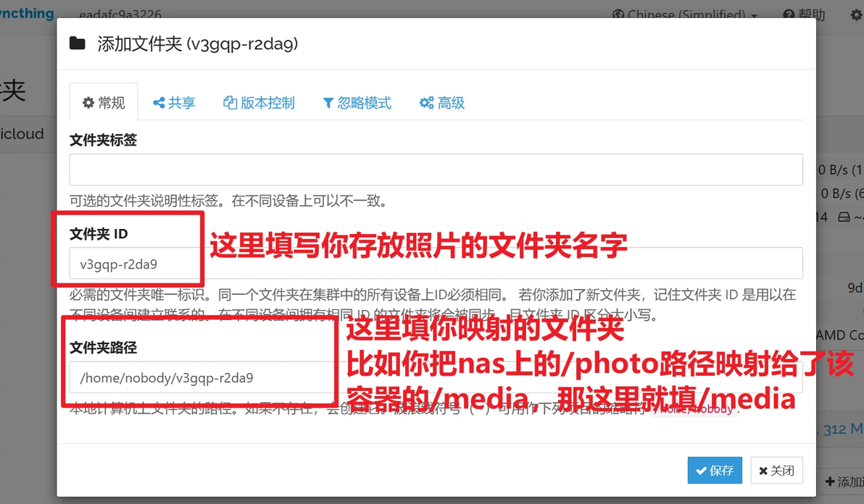864x504 pixels.
Task: Click the 文件夹 ID label
Action: coord(99,234)
